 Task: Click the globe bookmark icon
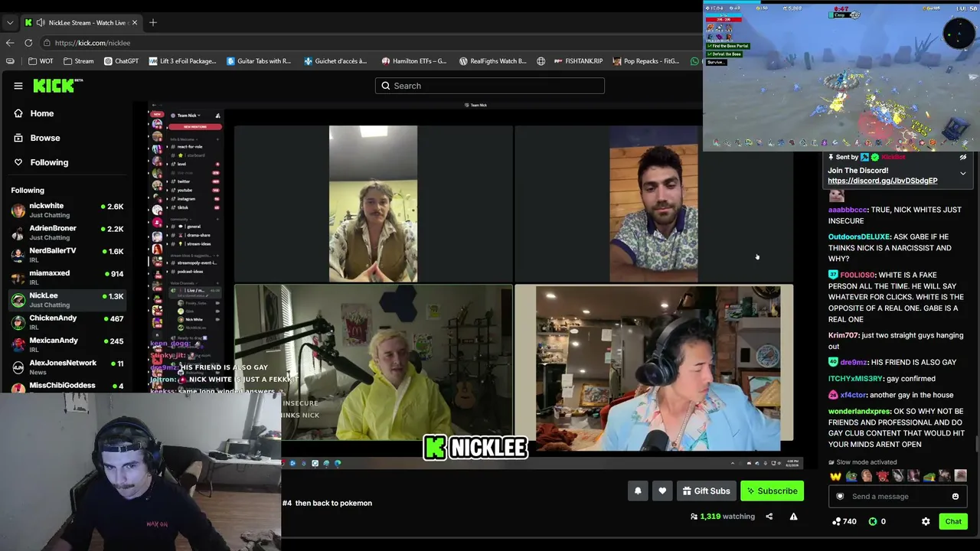(541, 61)
